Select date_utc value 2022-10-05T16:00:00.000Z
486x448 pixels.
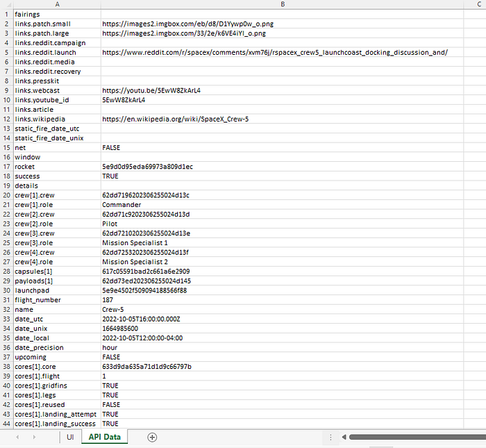[283, 319]
